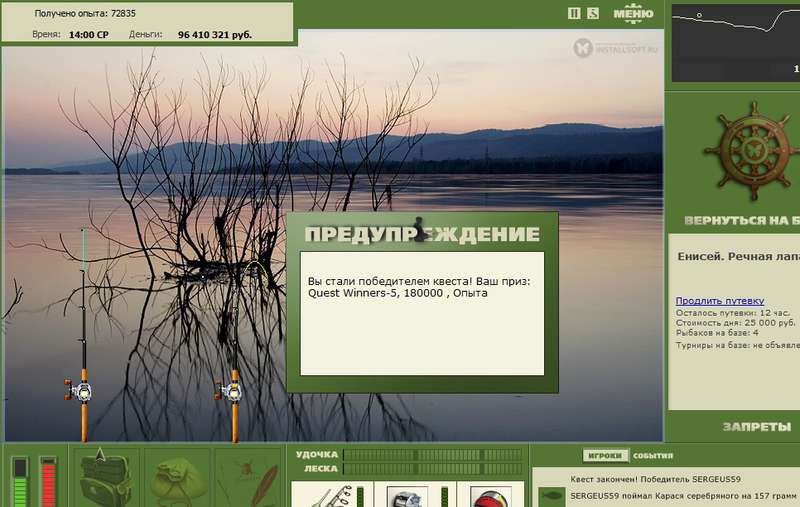The image size is (800, 507).
Task: Click ВЕРНУТЬСЯ НА БАЗУ to return to base
Action: pos(742,220)
